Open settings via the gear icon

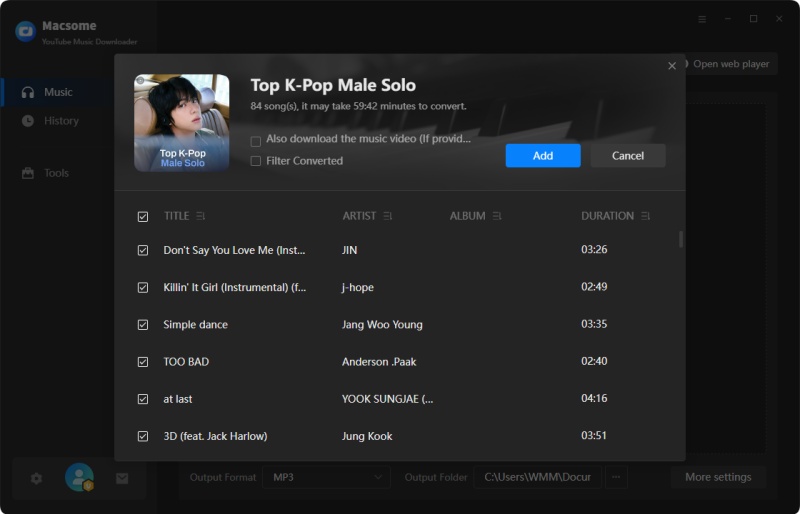point(36,478)
